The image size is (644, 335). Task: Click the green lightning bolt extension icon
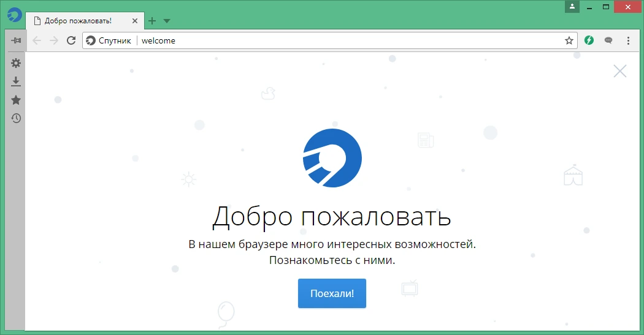click(x=589, y=40)
